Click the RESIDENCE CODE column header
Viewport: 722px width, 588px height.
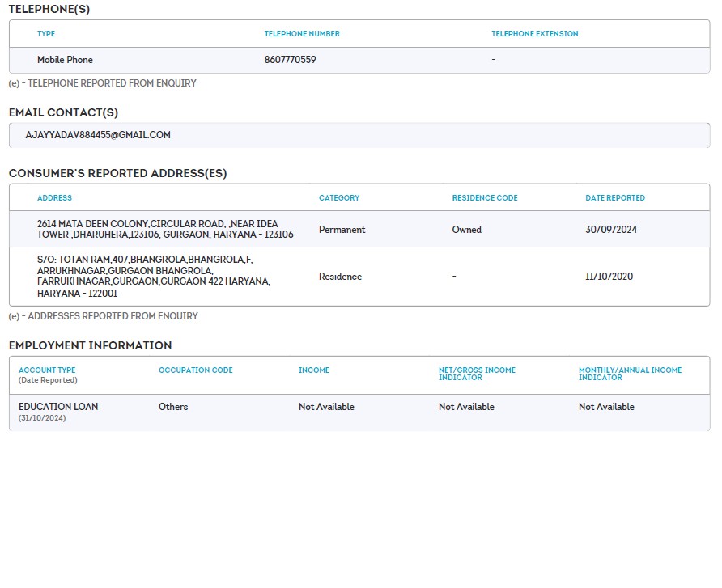[x=484, y=198]
